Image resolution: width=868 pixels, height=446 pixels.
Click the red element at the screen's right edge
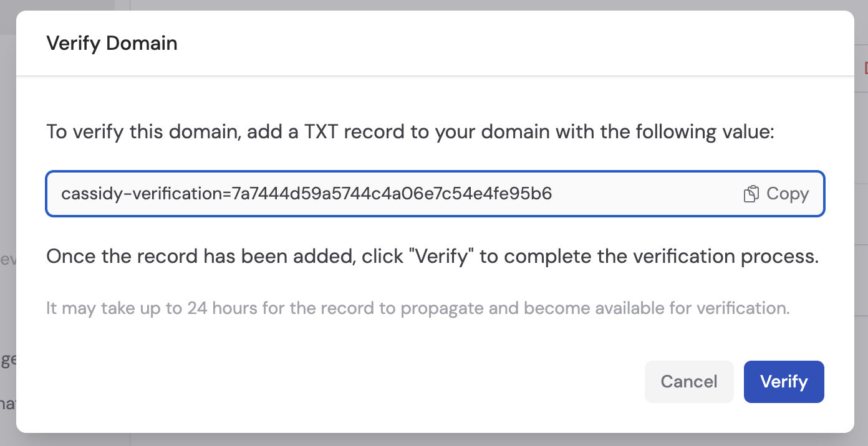(866, 66)
